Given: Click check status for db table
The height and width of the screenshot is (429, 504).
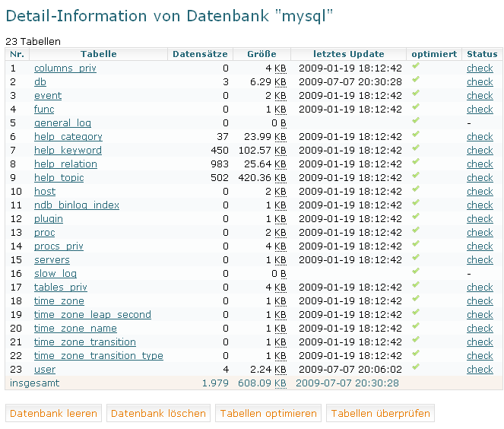Looking at the screenshot, I should coord(480,82).
